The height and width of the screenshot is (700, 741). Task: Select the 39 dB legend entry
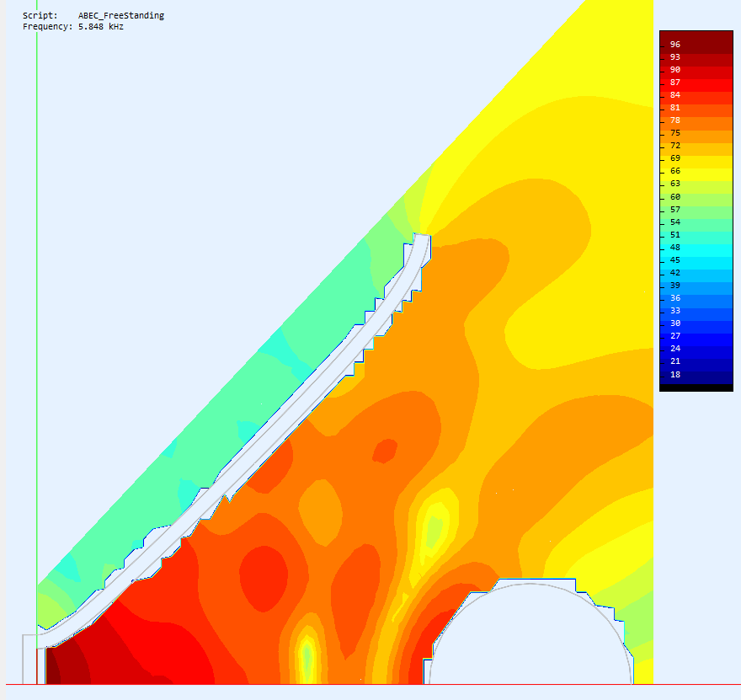(x=674, y=286)
